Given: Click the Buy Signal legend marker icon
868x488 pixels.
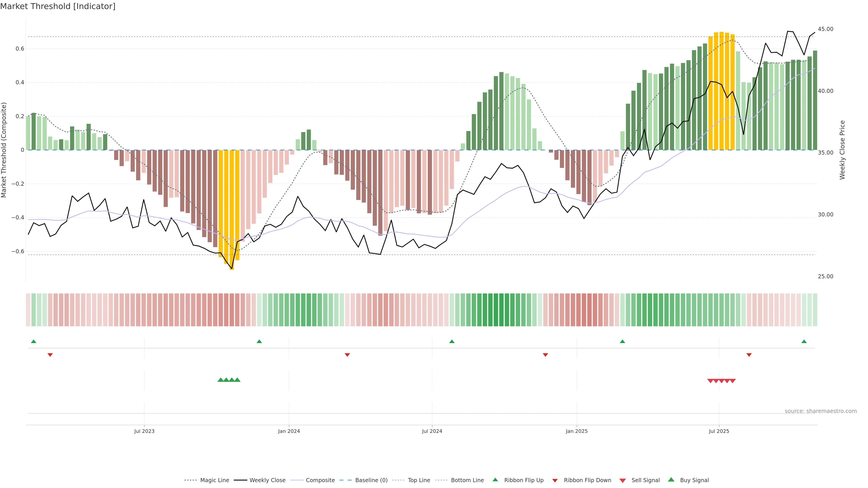Looking at the screenshot, I should (671, 480).
